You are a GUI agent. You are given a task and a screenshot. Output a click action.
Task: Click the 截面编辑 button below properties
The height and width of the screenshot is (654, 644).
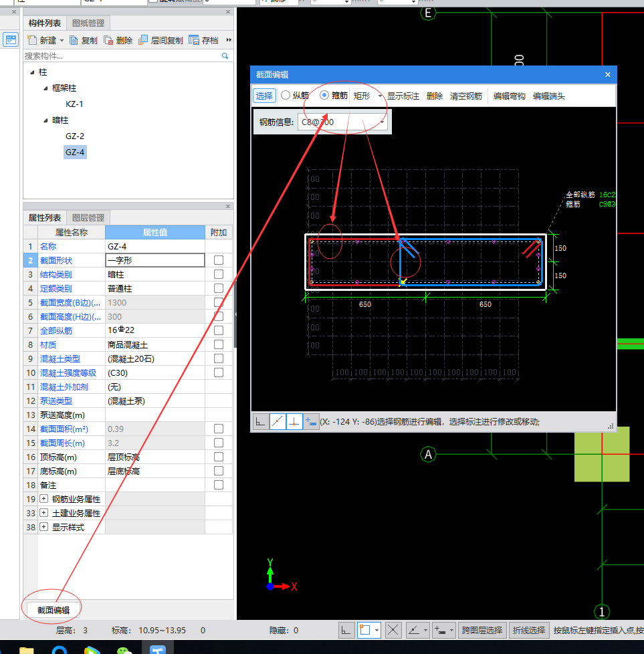53,611
